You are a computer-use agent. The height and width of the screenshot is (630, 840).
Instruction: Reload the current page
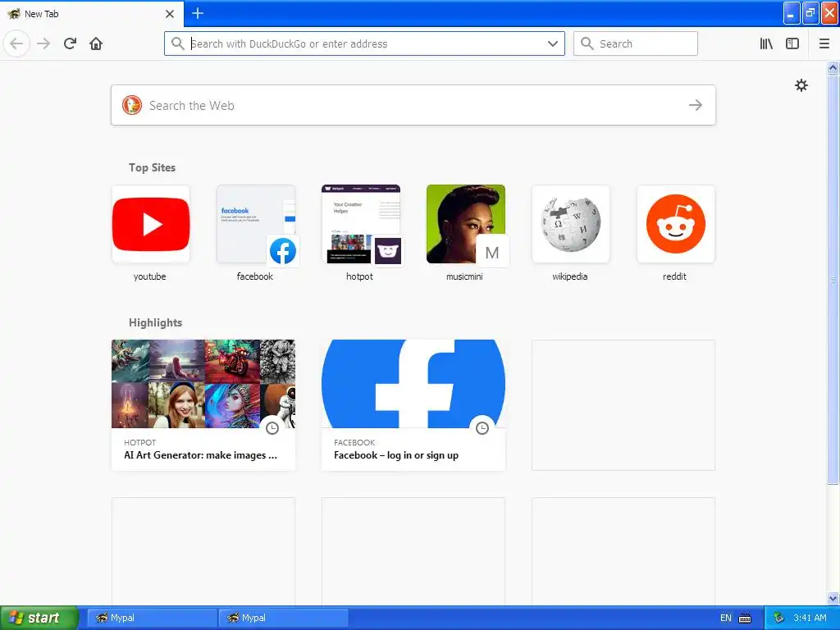[x=70, y=43]
